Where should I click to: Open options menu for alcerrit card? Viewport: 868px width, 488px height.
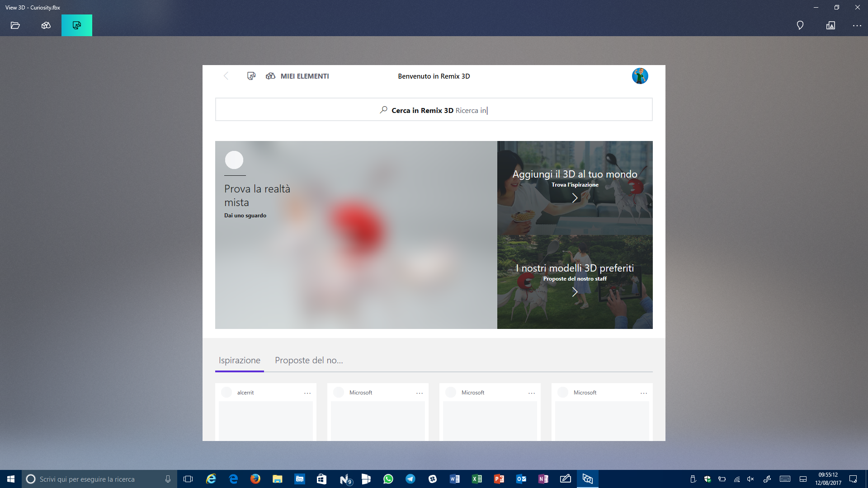coord(307,393)
